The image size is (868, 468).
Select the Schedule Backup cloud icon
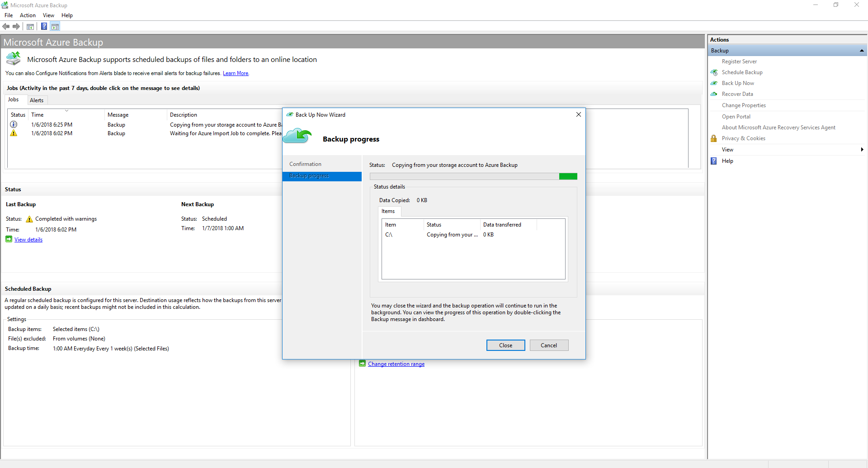coord(714,72)
